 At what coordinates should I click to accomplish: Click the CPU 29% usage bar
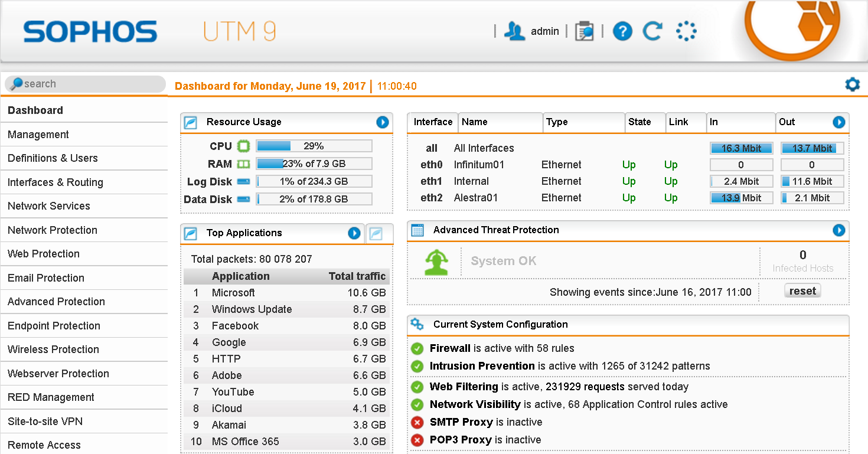pyautogui.click(x=314, y=146)
